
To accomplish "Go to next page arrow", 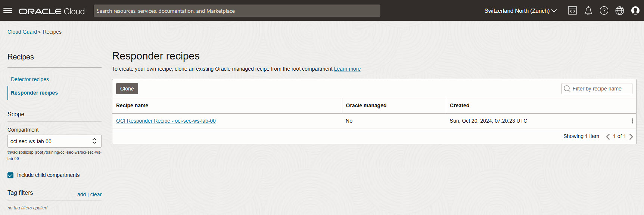I will 631,137.
